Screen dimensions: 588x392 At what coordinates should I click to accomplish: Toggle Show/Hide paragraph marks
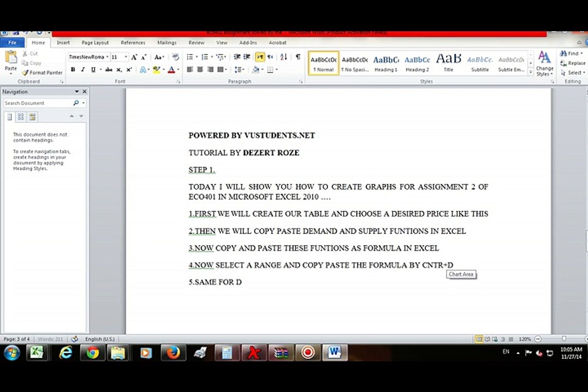coord(298,57)
